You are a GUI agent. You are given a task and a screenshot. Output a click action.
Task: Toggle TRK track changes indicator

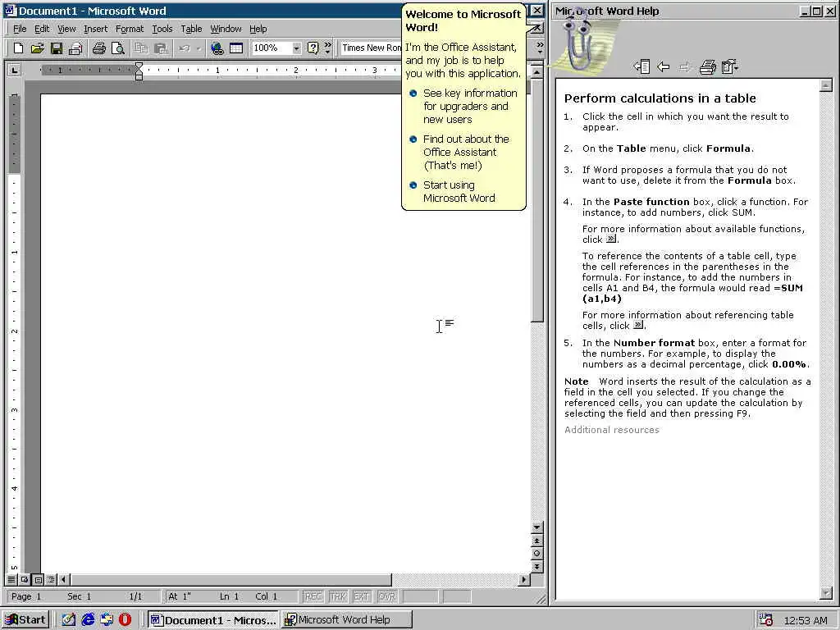337,596
